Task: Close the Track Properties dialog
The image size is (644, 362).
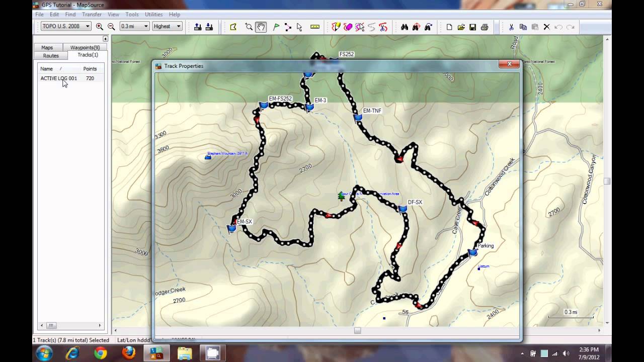Action: tap(509, 64)
